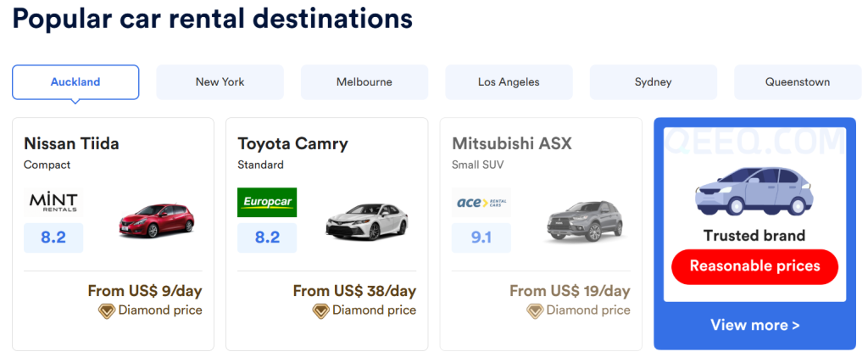This screenshot has height=363, width=868.
Task: Switch to the Melbourne tab
Action: pos(364,82)
